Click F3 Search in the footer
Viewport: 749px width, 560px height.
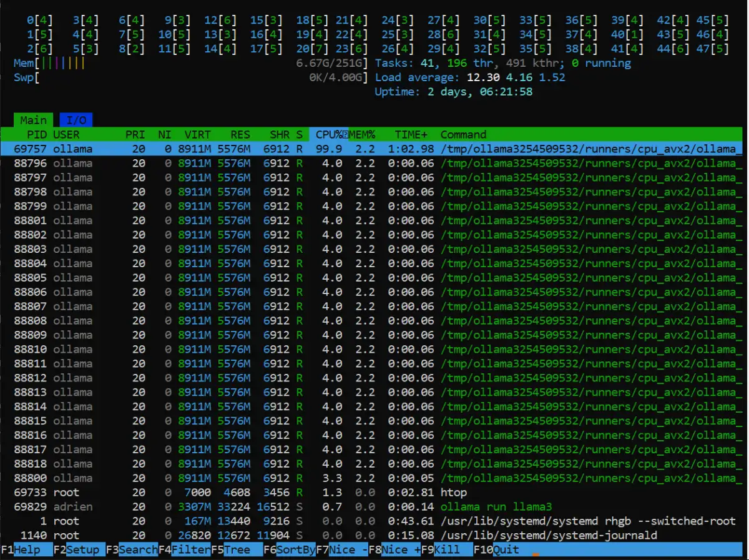(x=132, y=549)
